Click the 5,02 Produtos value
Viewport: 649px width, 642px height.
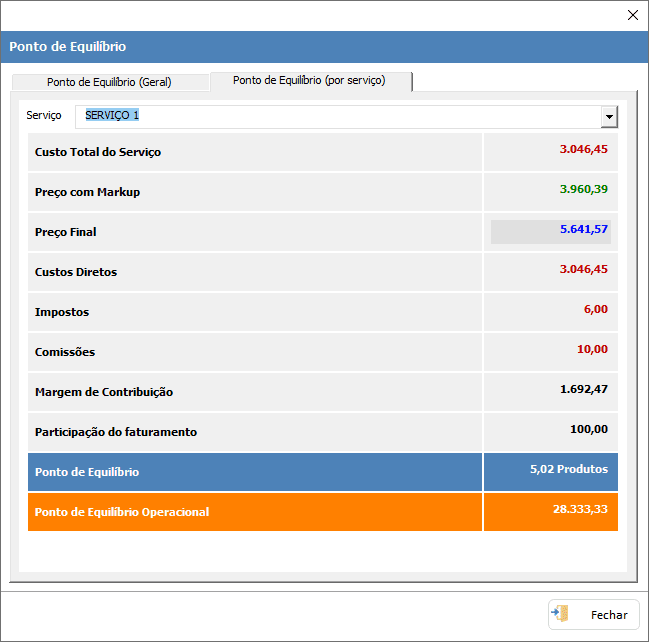(x=569, y=469)
